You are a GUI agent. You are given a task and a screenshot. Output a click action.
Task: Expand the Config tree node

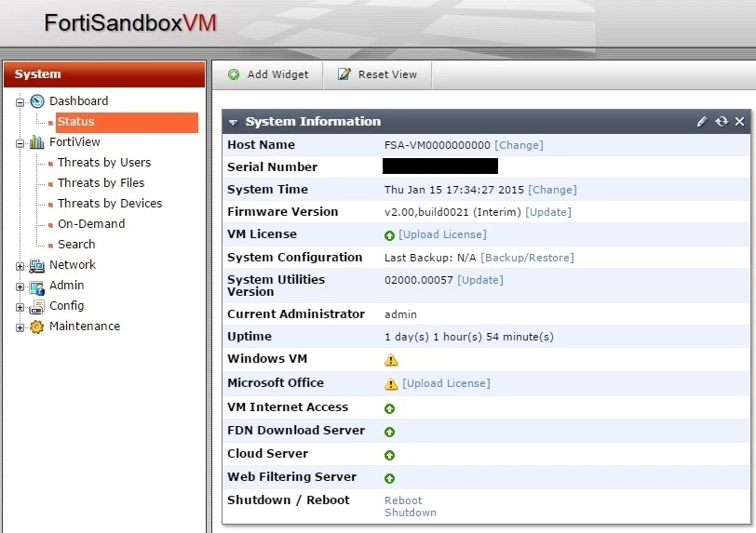[x=20, y=308]
